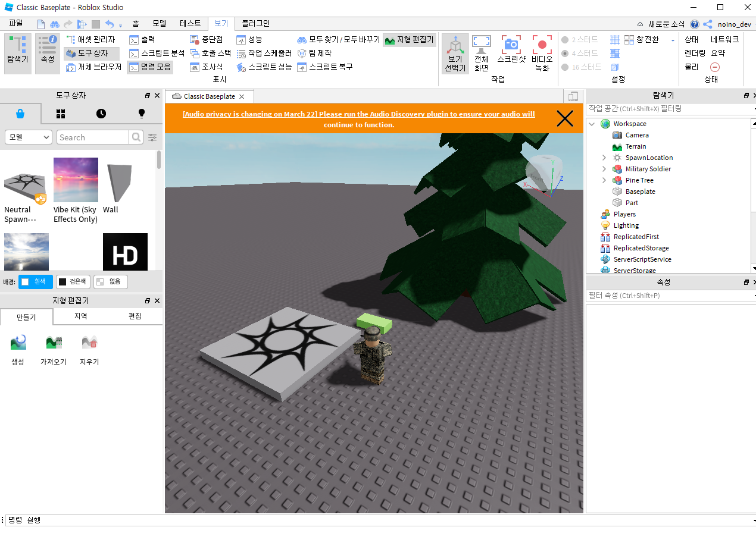Open 스크립트 성능 panel
This screenshot has width=756, height=543.
pyautogui.click(x=264, y=67)
